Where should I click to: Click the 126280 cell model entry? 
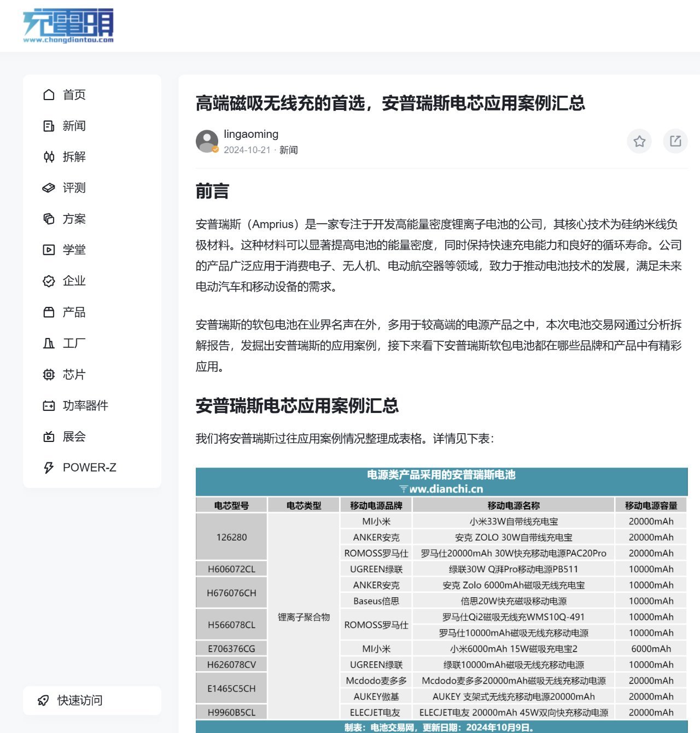(x=231, y=537)
